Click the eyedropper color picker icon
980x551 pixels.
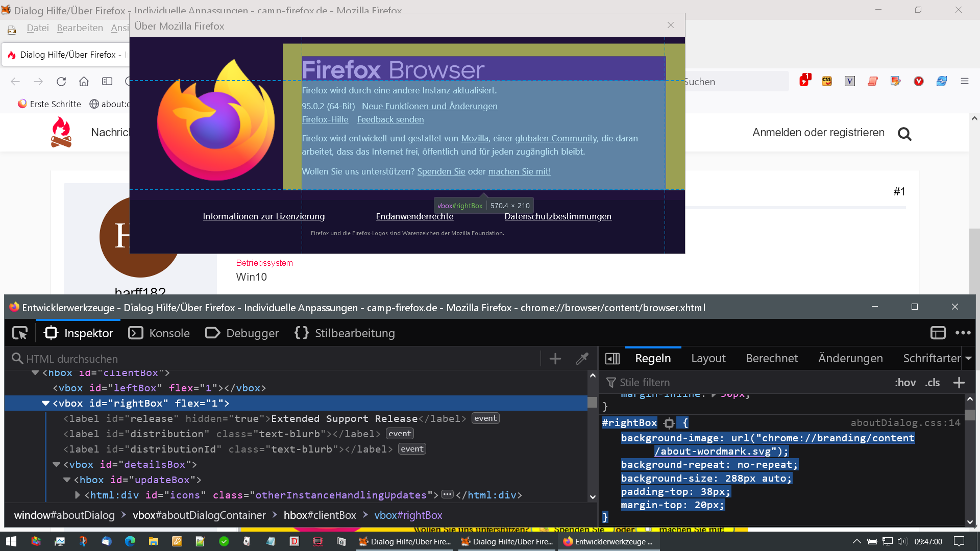click(582, 359)
